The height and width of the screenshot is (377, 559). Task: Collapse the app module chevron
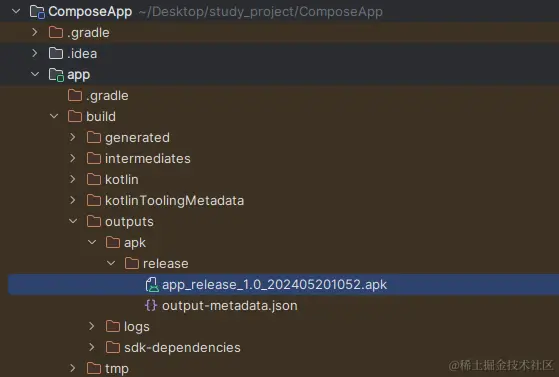[35, 74]
